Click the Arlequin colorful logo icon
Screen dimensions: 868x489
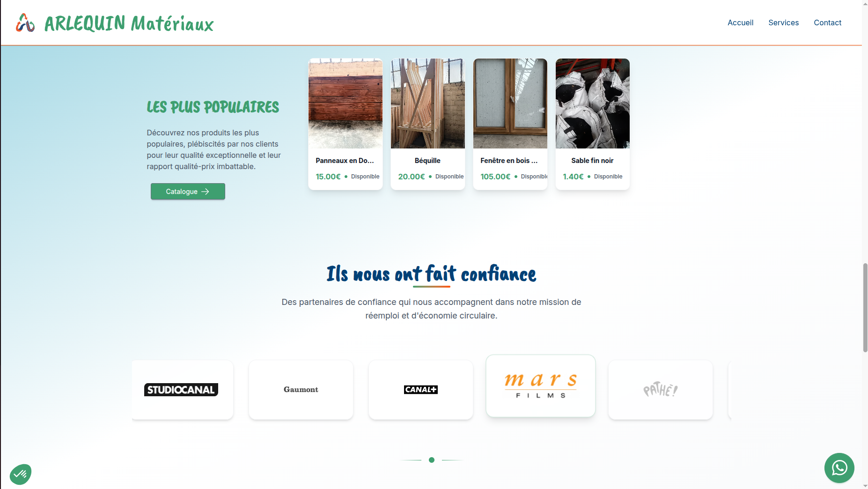pos(25,22)
